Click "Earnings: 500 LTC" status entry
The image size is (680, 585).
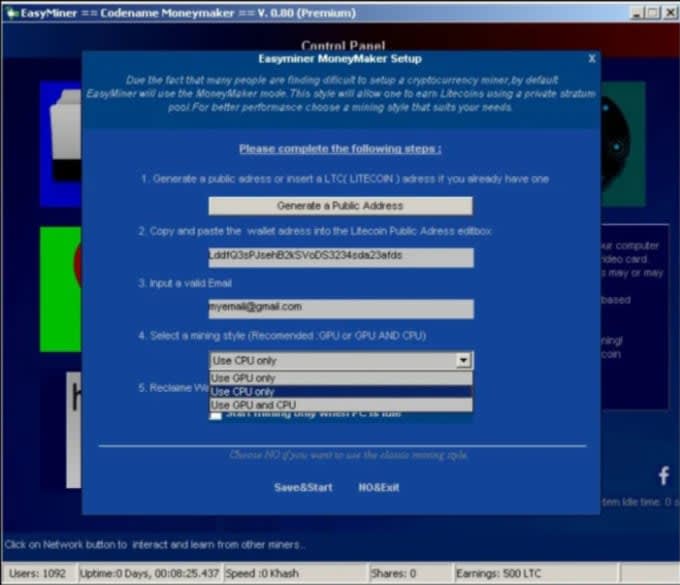(536, 573)
